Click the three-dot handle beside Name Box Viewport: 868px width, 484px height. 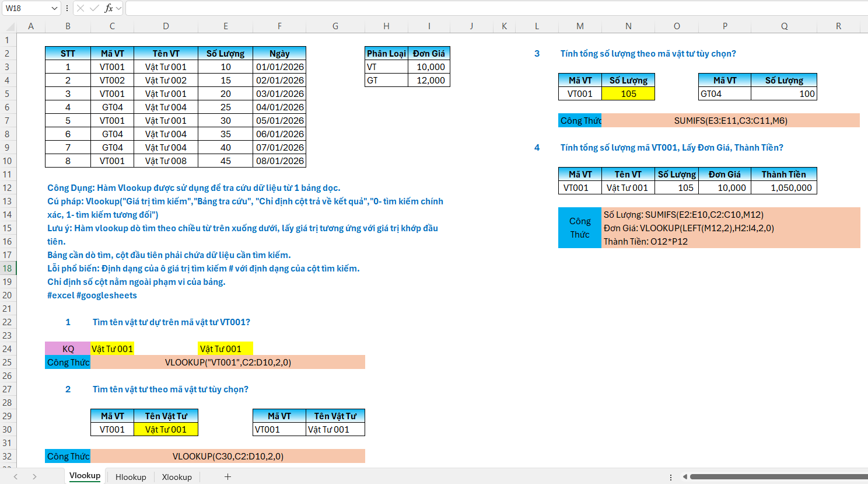[x=67, y=8]
